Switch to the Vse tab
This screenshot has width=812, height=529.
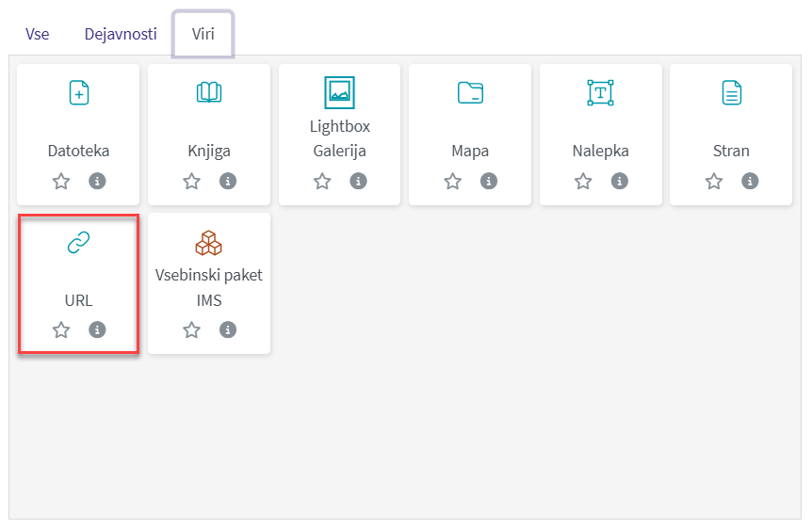click(38, 34)
